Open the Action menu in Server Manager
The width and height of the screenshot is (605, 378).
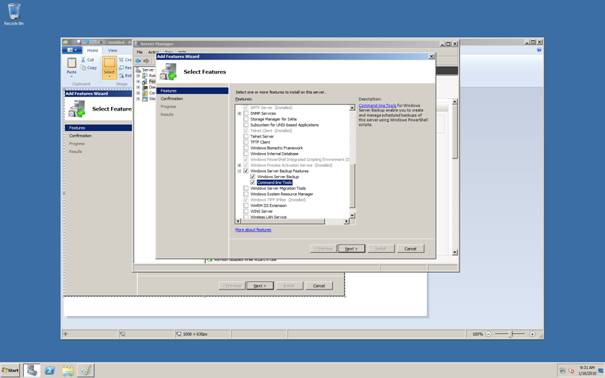coord(153,52)
